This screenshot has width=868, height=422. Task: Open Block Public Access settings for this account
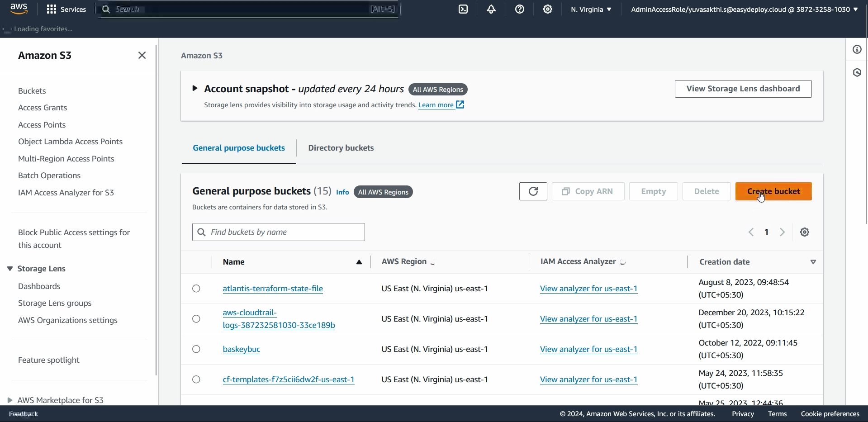click(x=74, y=239)
